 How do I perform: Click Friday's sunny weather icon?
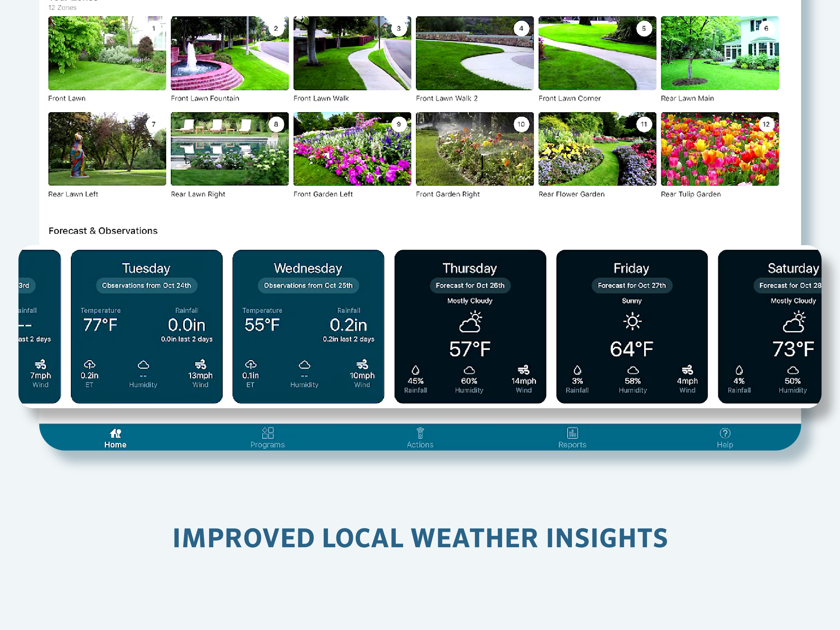click(632, 321)
